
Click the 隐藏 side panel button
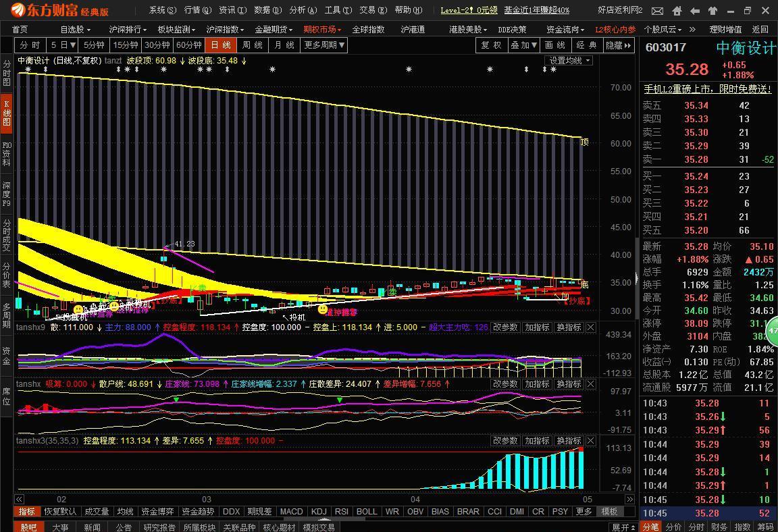[x=619, y=45]
